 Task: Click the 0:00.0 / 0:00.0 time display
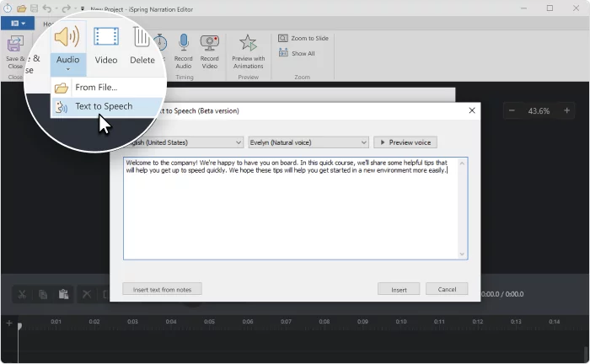pyautogui.click(x=502, y=294)
